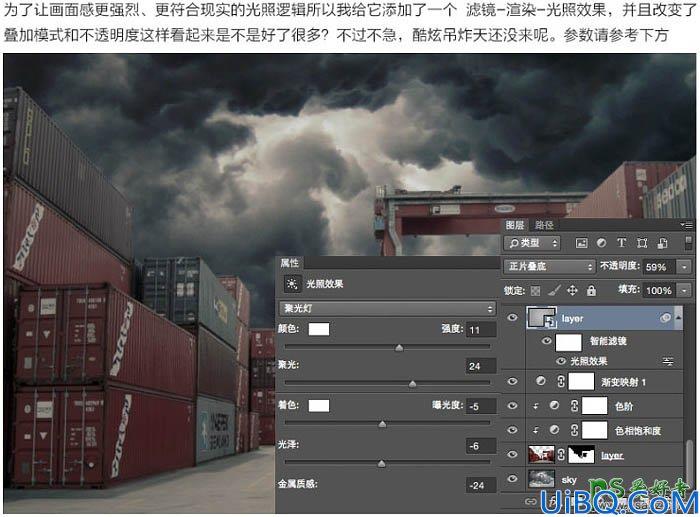Click adjustment icon of 色相饱和度 layer
The image size is (700, 517).
[x=554, y=430]
